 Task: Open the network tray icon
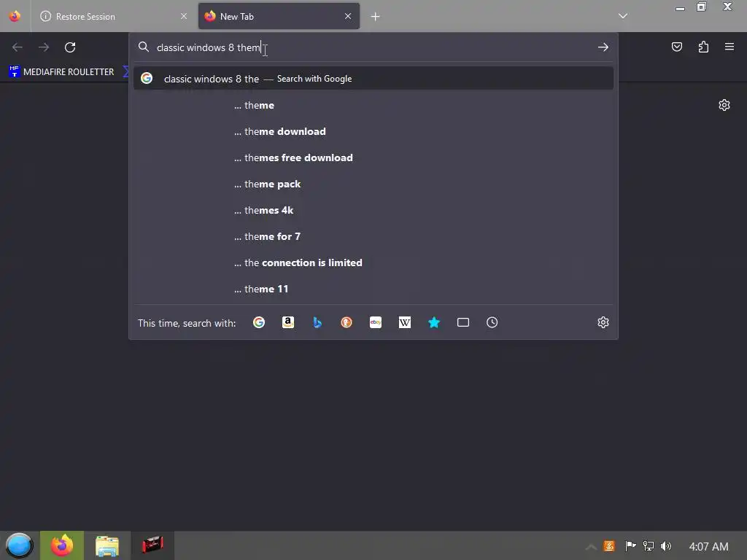pyautogui.click(x=648, y=546)
